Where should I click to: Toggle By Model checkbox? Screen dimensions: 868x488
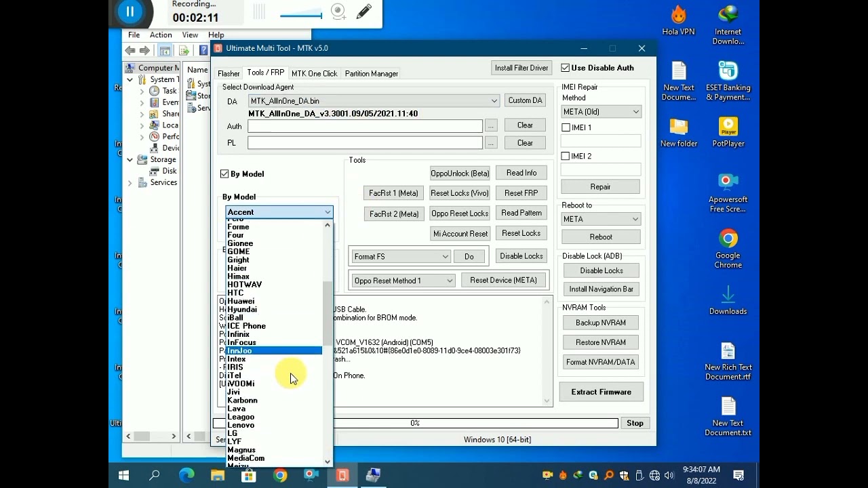[224, 174]
